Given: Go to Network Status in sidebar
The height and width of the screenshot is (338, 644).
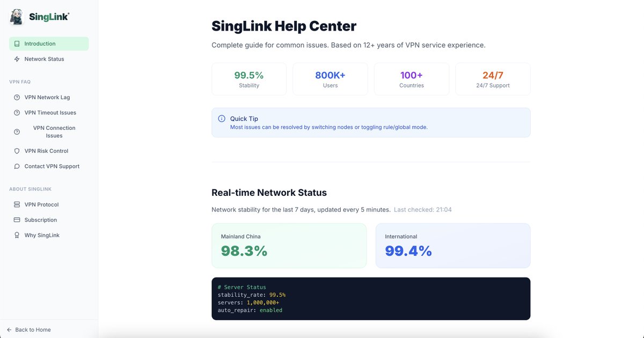Looking at the screenshot, I should pos(49,59).
